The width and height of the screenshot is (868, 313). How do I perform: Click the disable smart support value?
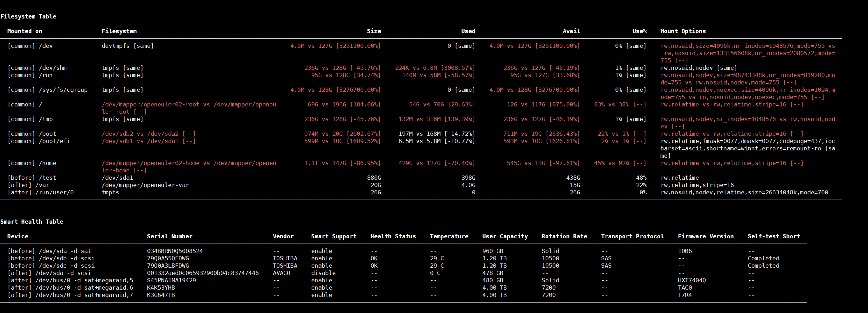(x=323, y=273)
